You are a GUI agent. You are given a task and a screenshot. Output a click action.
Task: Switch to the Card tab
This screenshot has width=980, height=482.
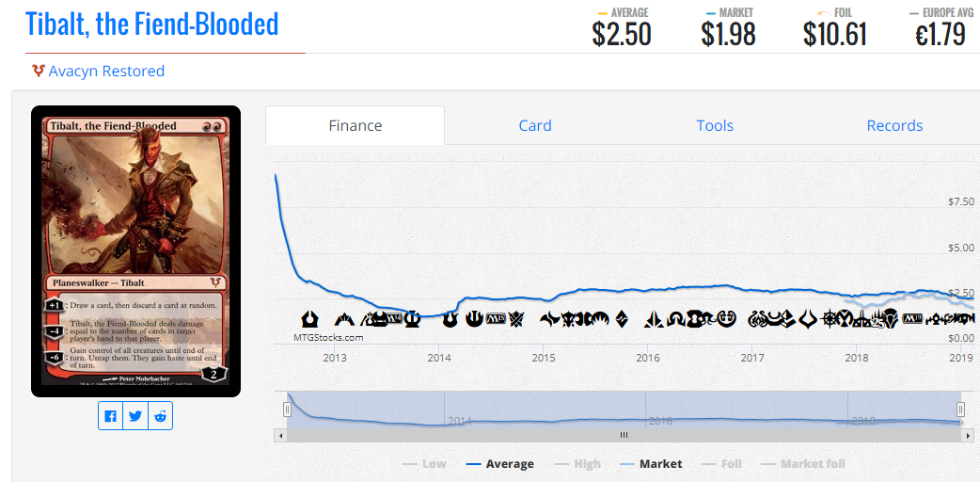pos(535,126)
